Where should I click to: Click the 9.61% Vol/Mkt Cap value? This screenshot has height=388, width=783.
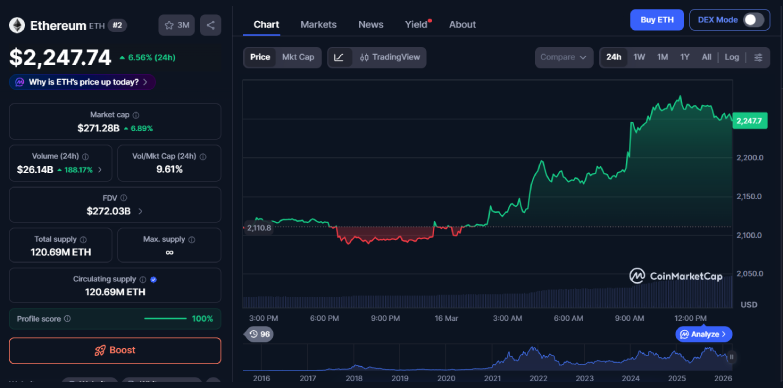coord(169,169)
